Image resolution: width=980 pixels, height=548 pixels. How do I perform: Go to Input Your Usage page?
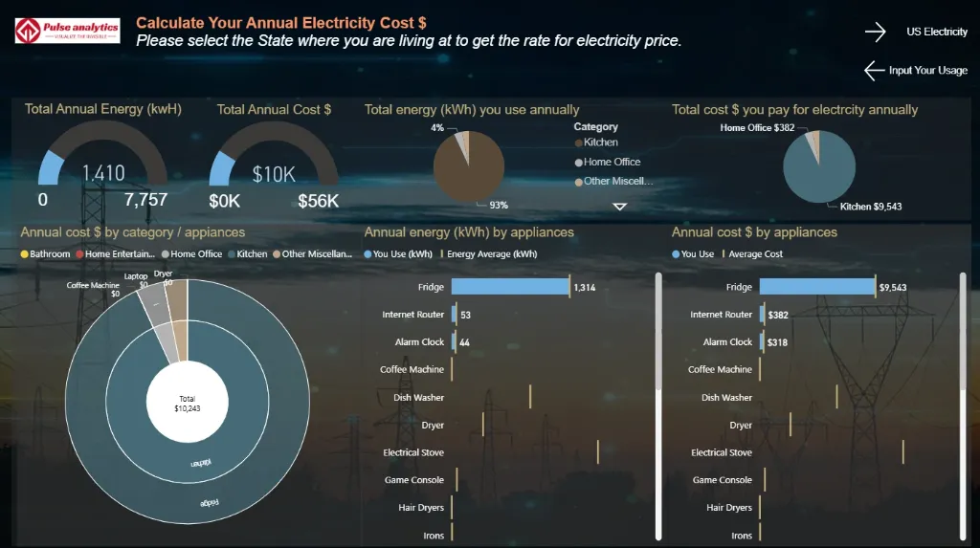[x=927, y=70]
